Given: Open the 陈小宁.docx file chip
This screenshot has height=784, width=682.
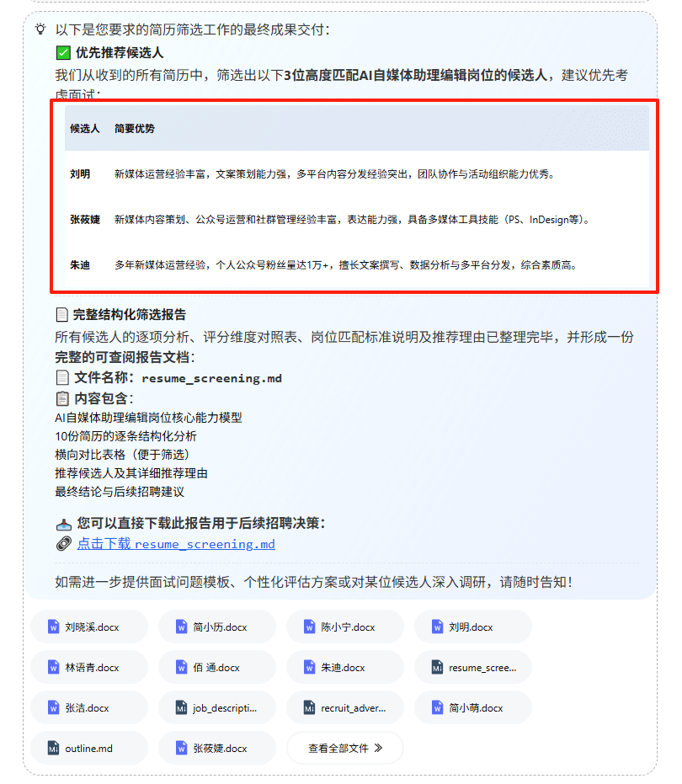Looking at the screenshot, I should point(344,627).
